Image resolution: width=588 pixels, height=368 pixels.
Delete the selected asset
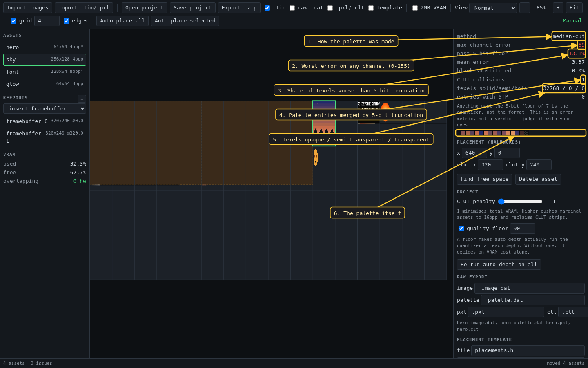coord(538,179)
